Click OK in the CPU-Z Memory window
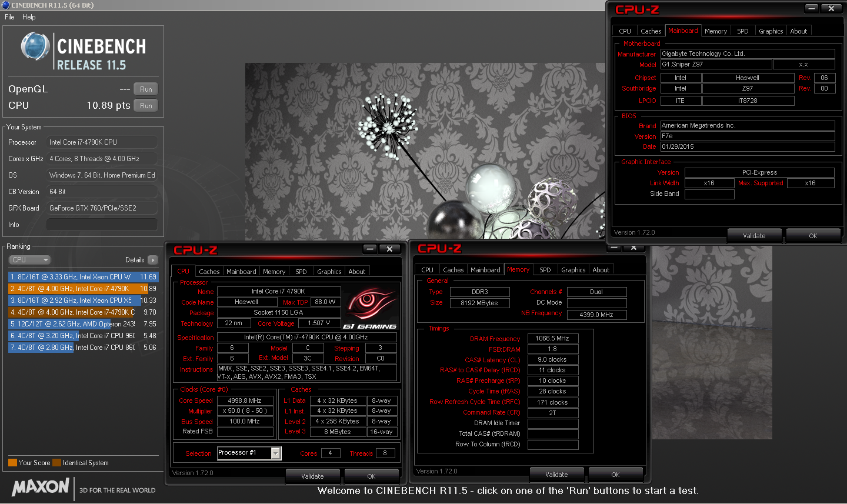Screen dimensions: 847x504 (x=615, y=474)
